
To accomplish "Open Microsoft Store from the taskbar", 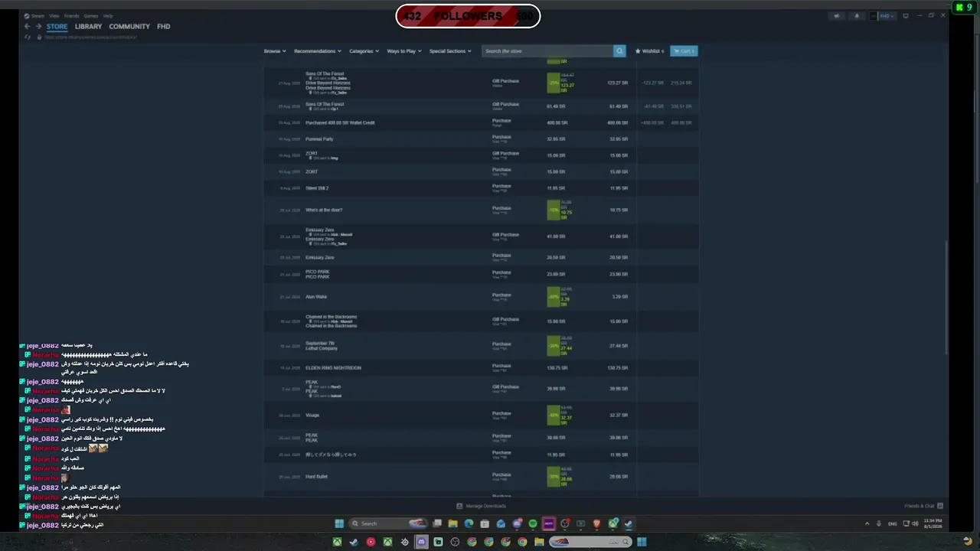I will coord(485,523).
